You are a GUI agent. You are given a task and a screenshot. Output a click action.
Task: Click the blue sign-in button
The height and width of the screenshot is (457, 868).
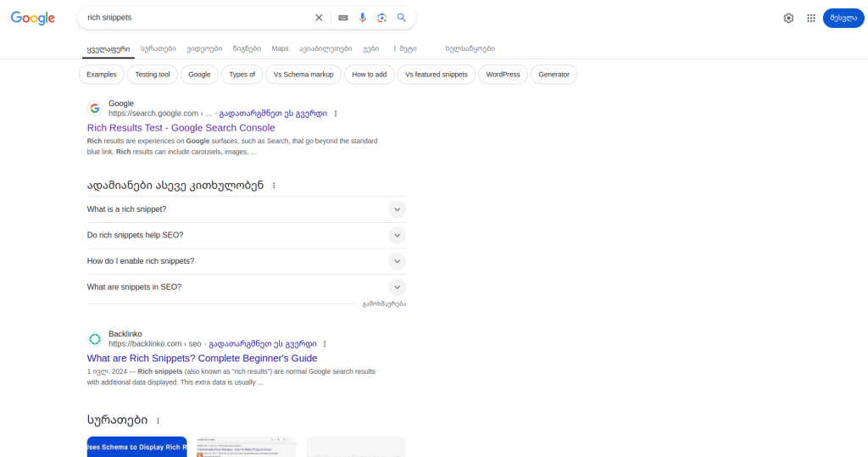(843, 18)
